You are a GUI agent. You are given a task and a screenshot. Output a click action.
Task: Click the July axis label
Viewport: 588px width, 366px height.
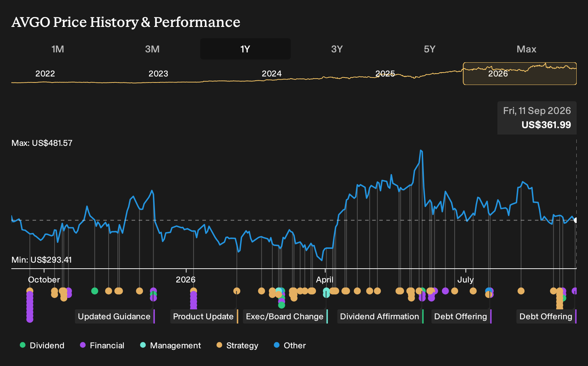[465, 280]
